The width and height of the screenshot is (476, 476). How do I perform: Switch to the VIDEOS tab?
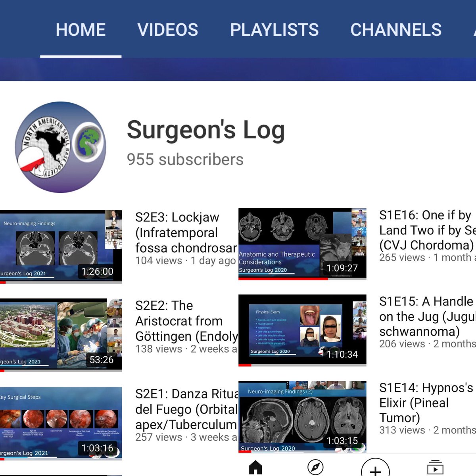(168, 30)
